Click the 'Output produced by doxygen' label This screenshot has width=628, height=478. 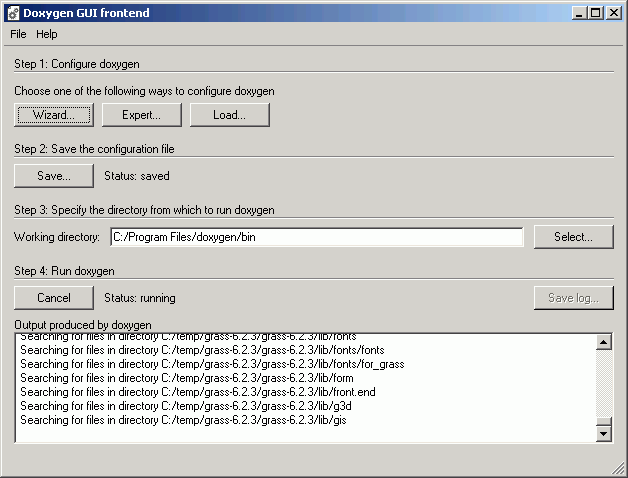coord(83,325)
